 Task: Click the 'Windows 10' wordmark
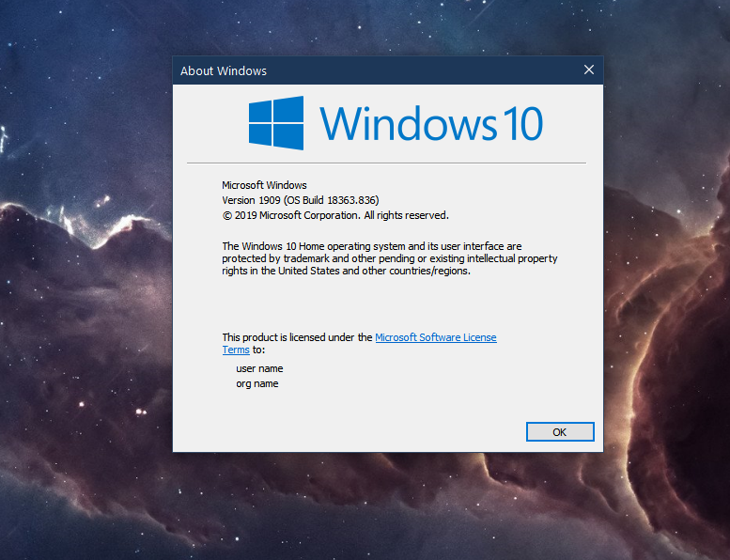point(431,123)
